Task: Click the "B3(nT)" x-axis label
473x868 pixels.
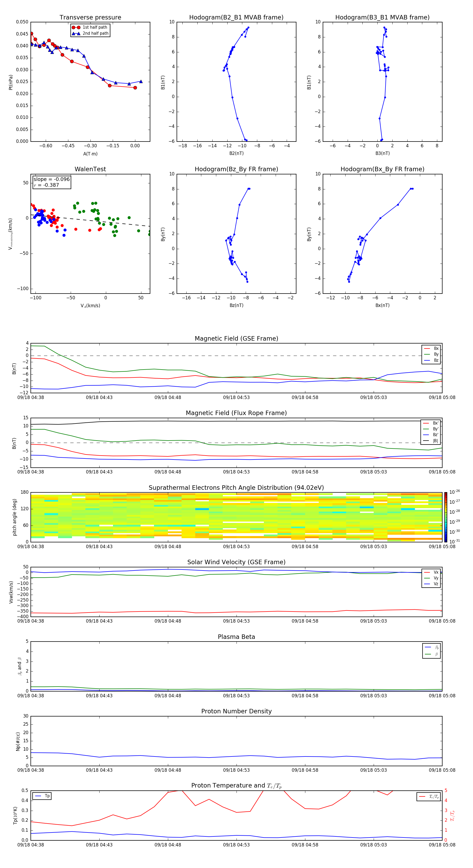Action: [x=382, y=153]
